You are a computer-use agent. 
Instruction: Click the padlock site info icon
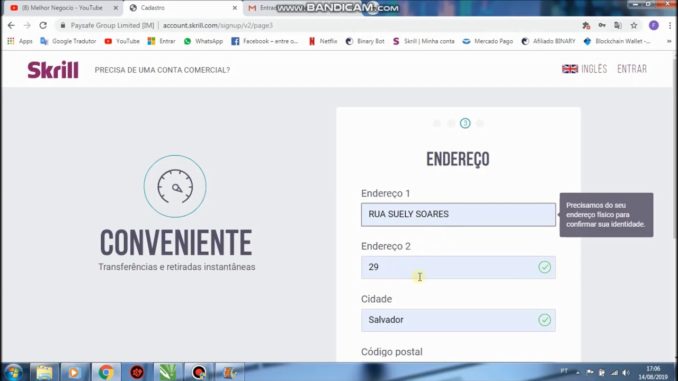coord(63,26)
